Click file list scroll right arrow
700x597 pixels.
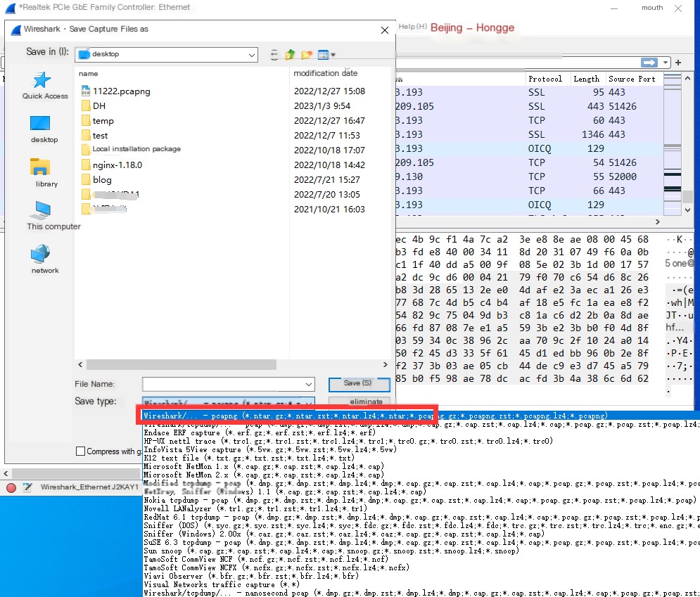point(386,364)
